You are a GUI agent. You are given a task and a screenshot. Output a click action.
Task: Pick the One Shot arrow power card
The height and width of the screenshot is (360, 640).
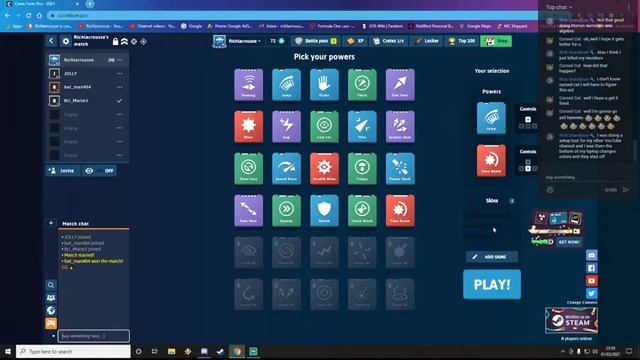click(400, 84)
